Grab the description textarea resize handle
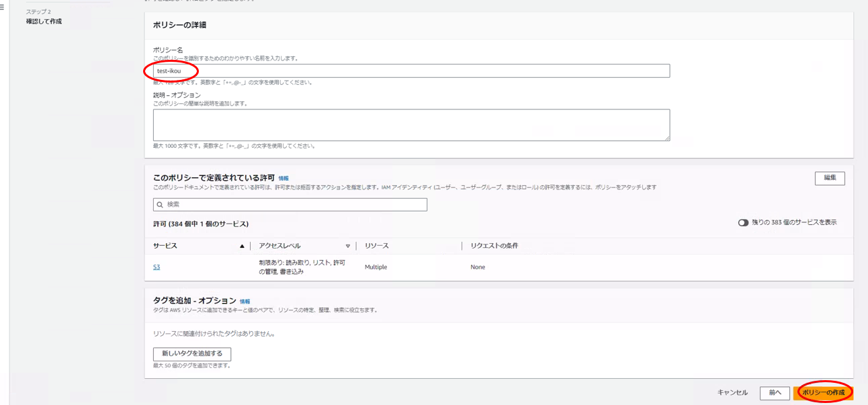868x405 pixels. click(666, 138)
